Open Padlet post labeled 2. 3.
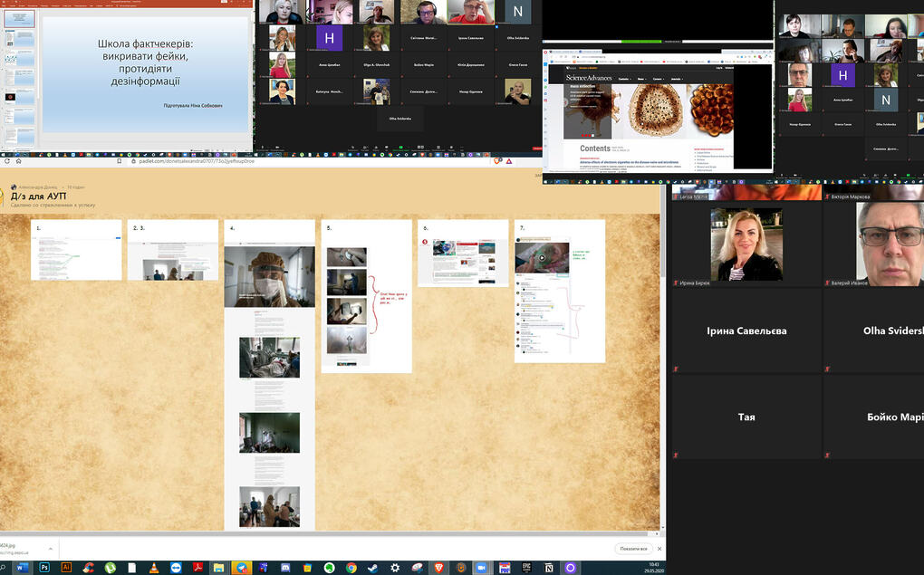The width and height of the screenshot is (924, 575). click(173, 250)
